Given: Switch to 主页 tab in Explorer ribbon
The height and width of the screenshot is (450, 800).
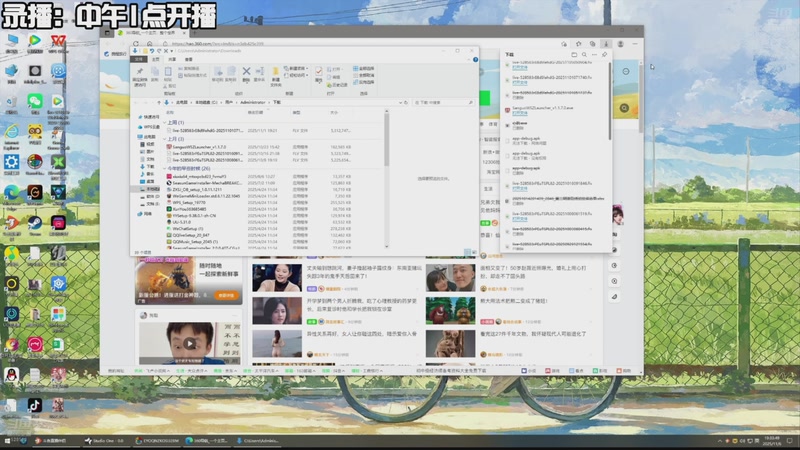Looking at the screenshot, I should (x=156, y=59).
